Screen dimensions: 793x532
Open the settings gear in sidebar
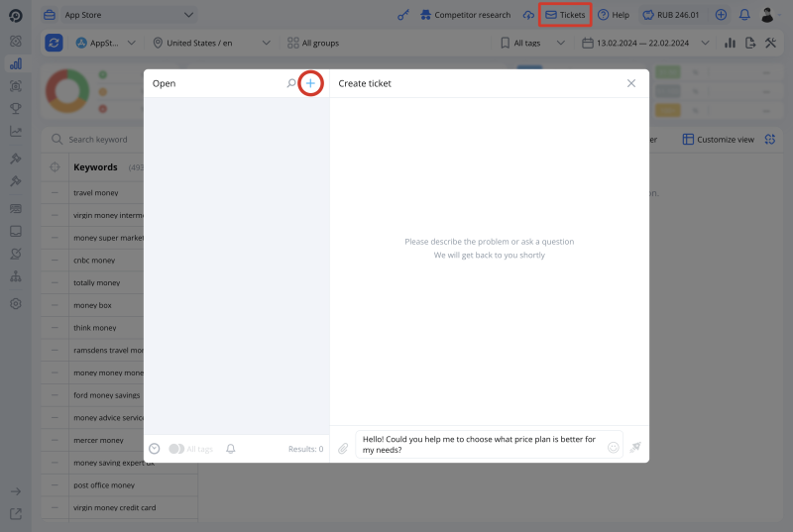[x=16, y=303]
